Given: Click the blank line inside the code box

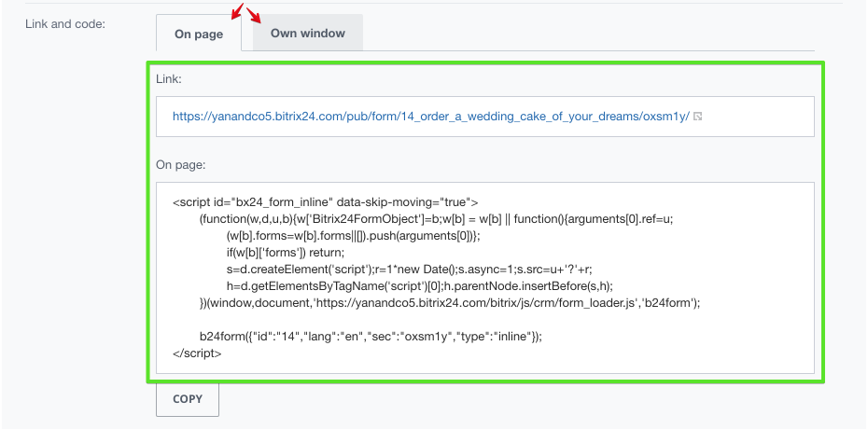Looking at the screenshot, I should (485, 320).
